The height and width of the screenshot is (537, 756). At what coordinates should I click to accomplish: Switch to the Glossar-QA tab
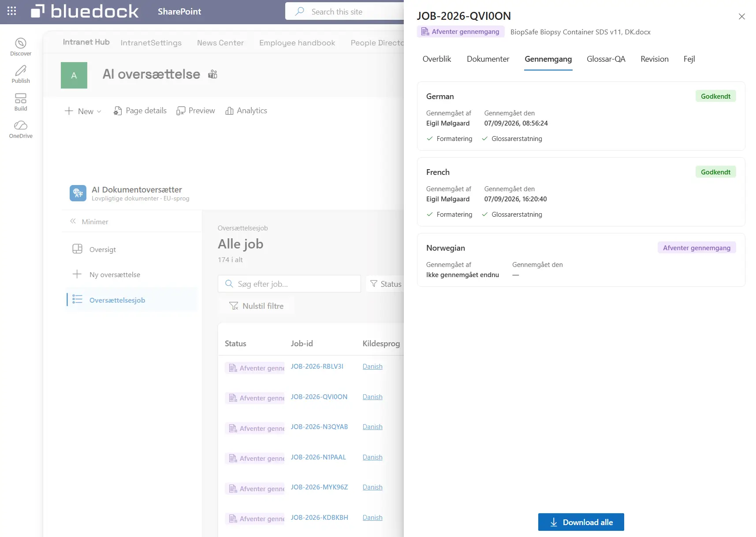pos(606,59)
